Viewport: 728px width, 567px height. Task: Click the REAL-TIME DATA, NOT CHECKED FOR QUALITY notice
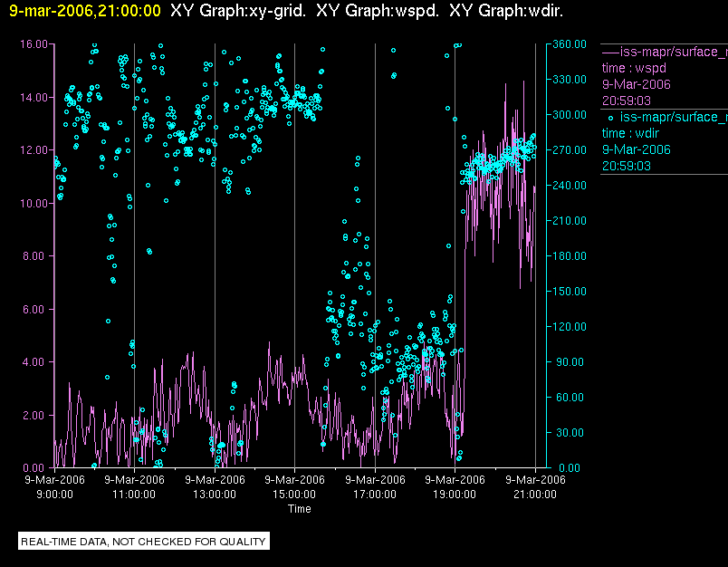click(x=143, y=542)
